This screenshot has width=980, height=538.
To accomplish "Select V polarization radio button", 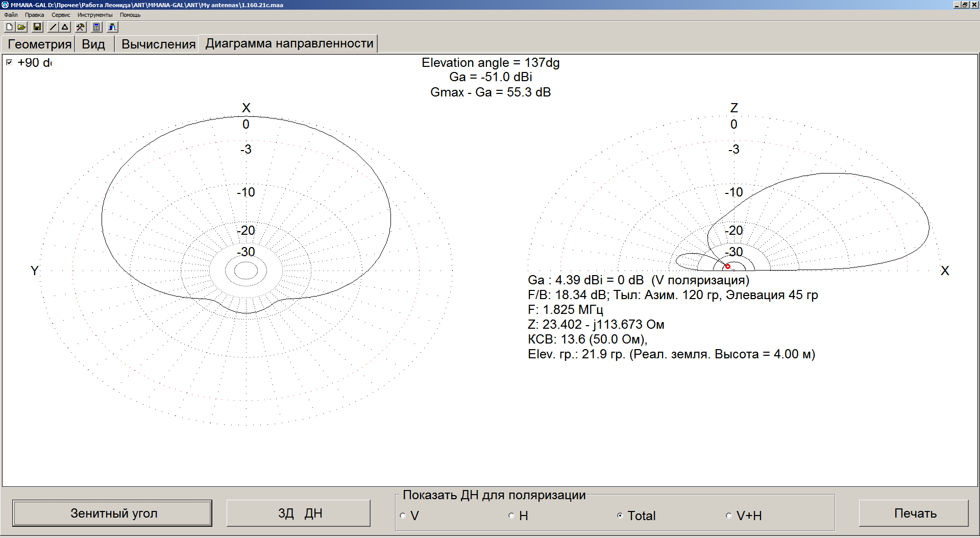I will [403, 516].
